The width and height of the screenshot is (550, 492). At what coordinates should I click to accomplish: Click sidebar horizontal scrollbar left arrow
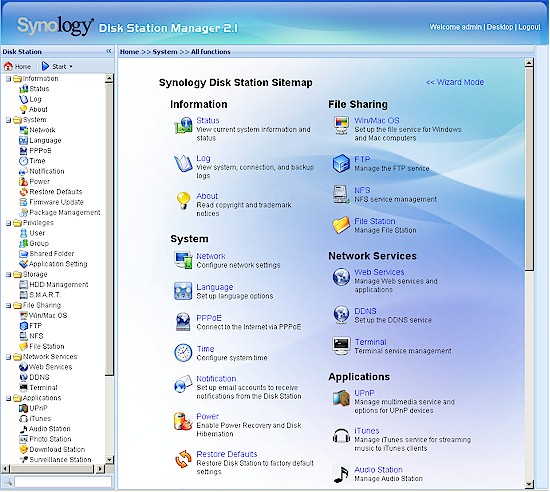(x=6, y=469)
